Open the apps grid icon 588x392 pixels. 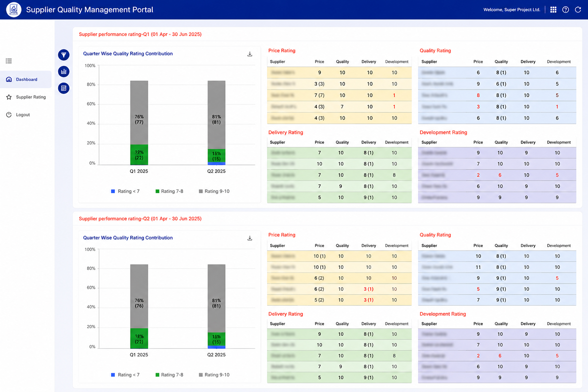tap(553, 10)
